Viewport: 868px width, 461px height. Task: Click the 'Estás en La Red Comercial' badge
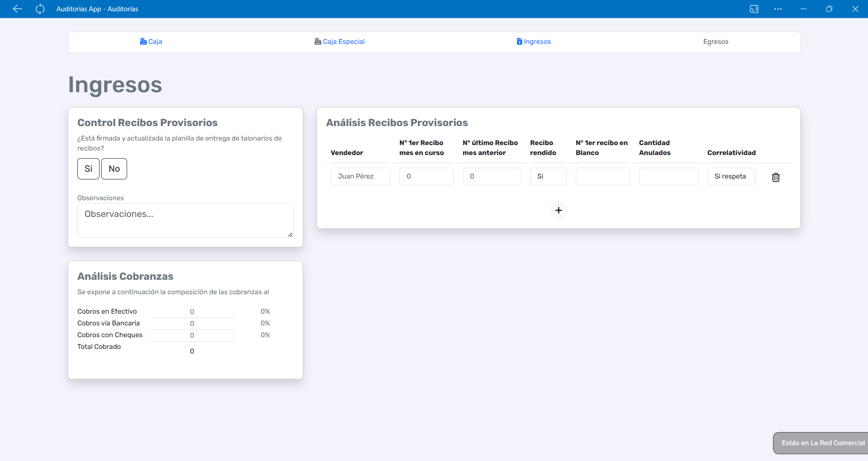click(822, 443)
